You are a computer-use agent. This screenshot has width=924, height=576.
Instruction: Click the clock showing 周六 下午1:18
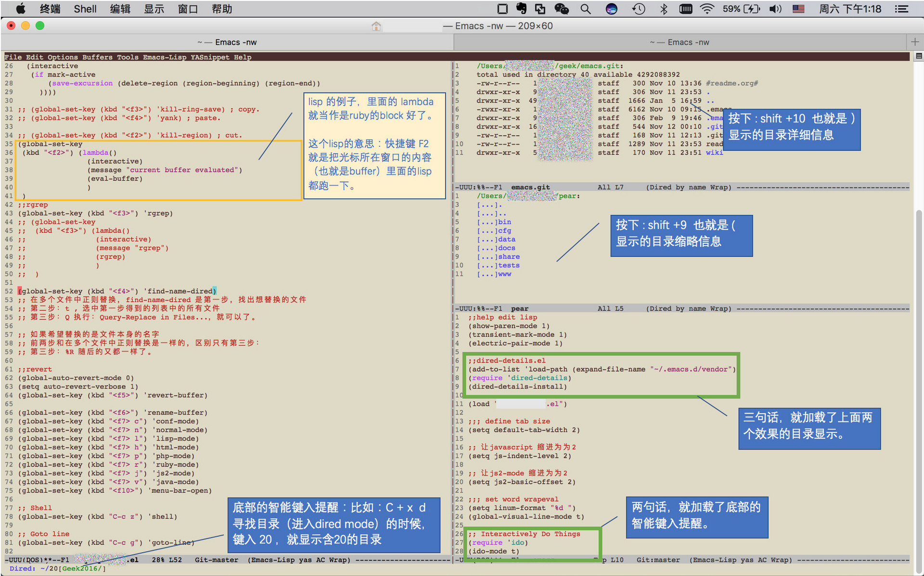(850, 9)
